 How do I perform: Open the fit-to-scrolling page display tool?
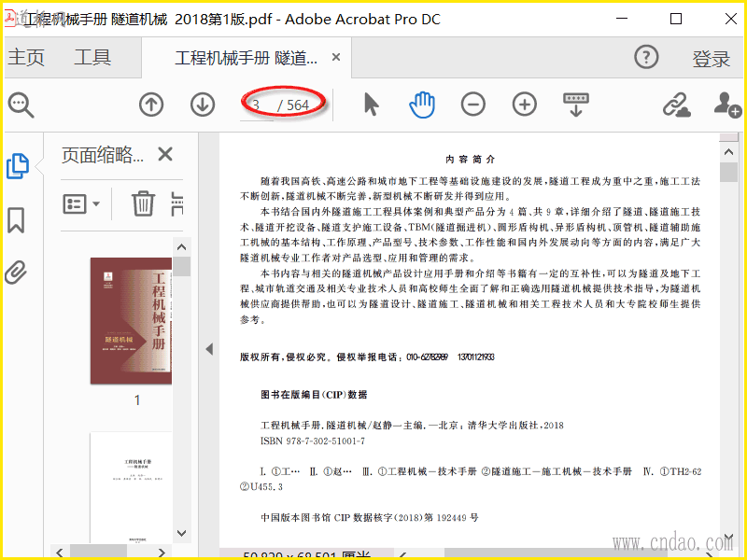(x=576, y=105)
